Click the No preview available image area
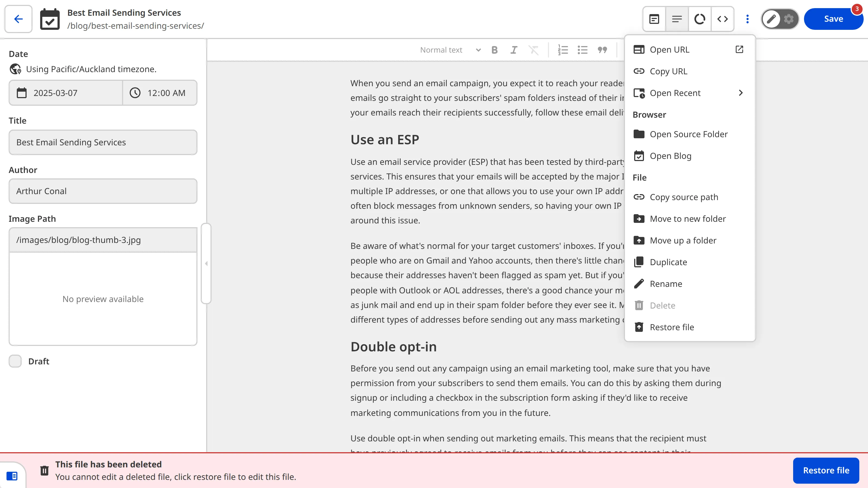868x488 pixels. click(103, 299)
